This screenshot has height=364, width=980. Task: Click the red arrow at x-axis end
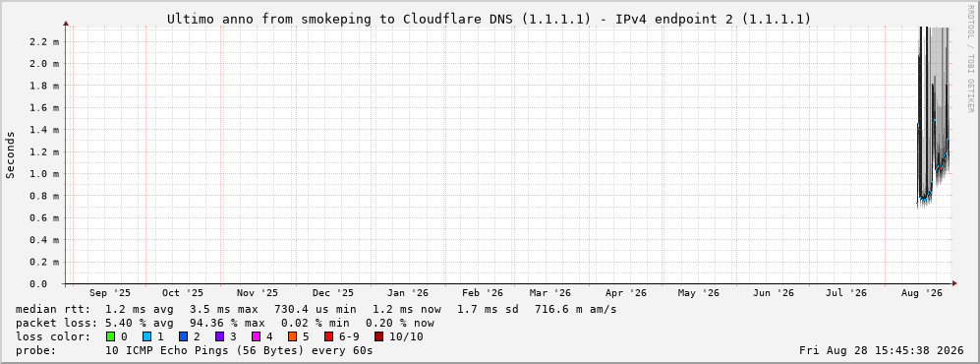click(954, 284)
